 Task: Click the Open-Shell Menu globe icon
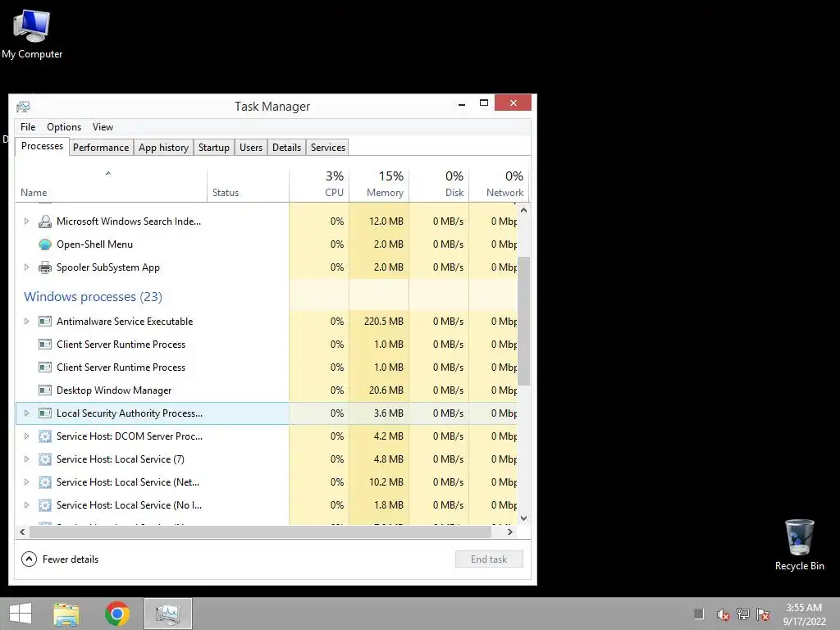coord(45,244)
